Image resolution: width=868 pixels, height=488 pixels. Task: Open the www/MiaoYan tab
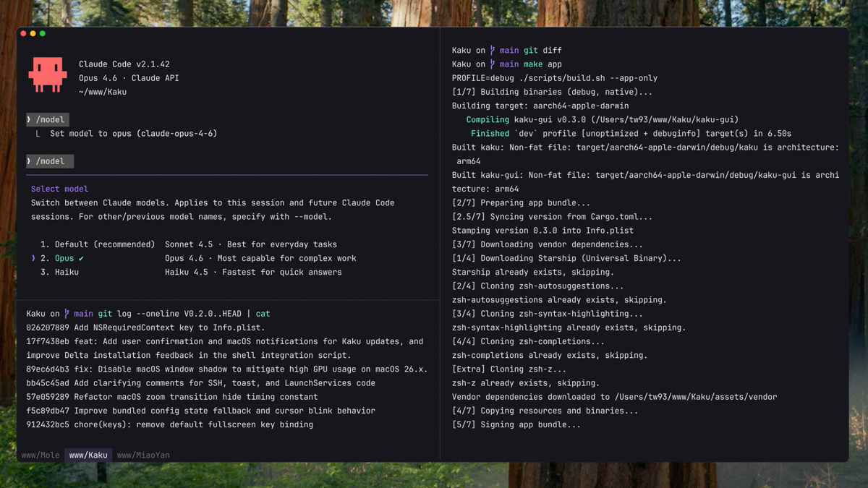point(143,455)
